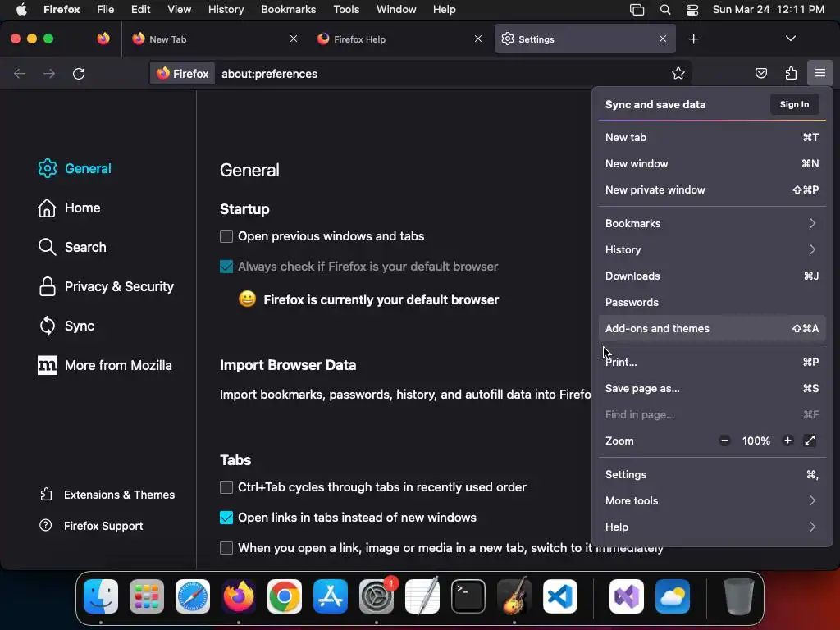Close the Firefox Help tab
The height and width of the screenshot is (630, 840).
[x=478, y=39]
